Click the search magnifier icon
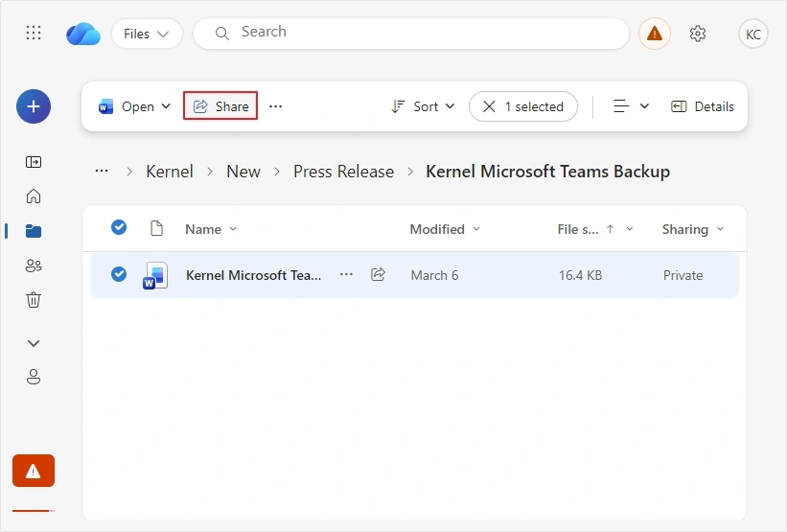Viewport: 787px width, 532px height. tap(221, 34)
